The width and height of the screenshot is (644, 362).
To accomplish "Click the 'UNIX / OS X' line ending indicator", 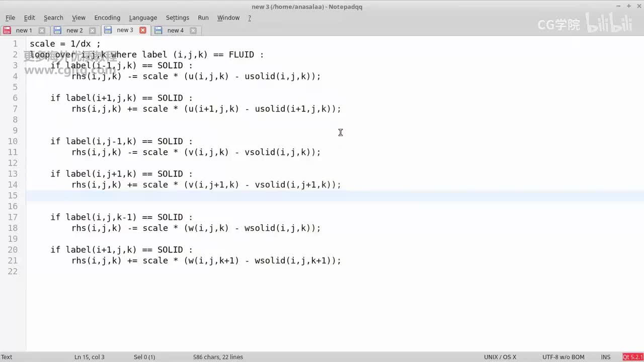I will 500,357.
